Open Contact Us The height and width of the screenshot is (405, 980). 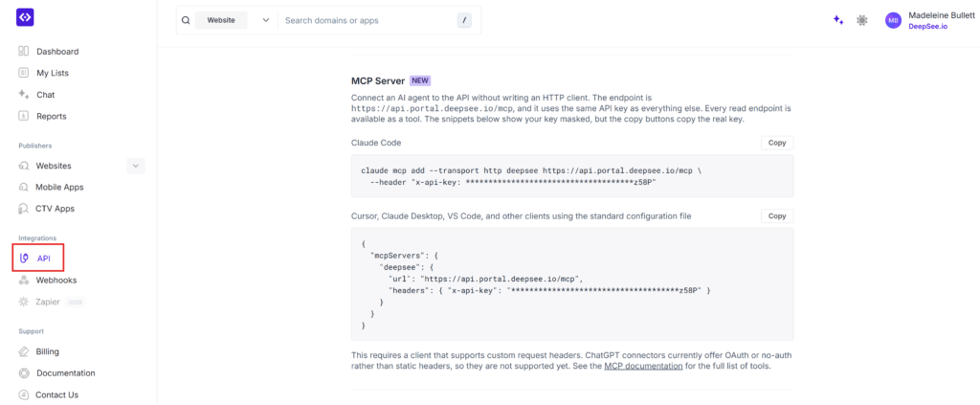(x=56, y=394)
